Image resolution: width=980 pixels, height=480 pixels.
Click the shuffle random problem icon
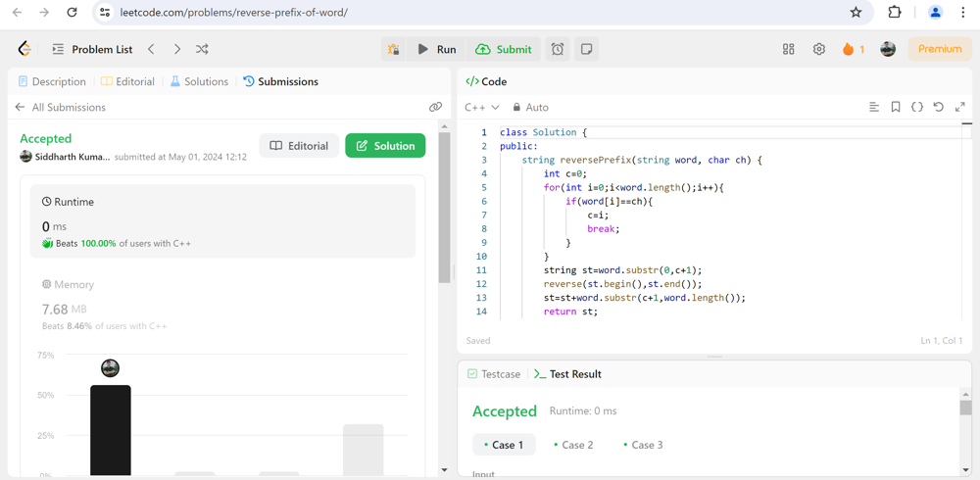pyautogui.click(x=202, y=49)
